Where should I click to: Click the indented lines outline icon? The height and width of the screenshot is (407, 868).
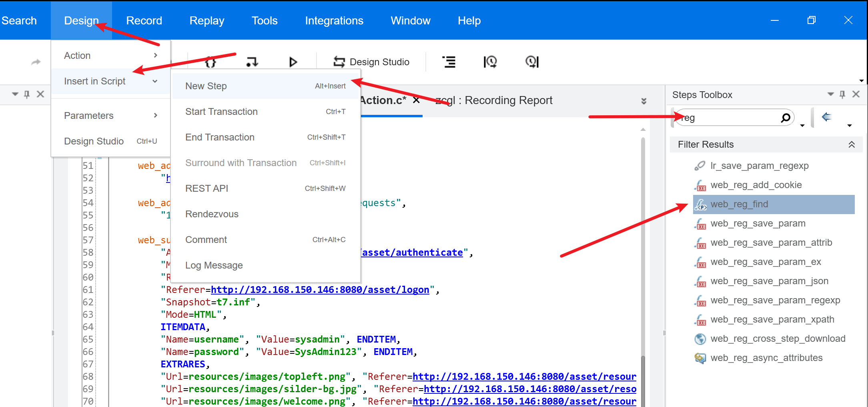click(449, 62)
